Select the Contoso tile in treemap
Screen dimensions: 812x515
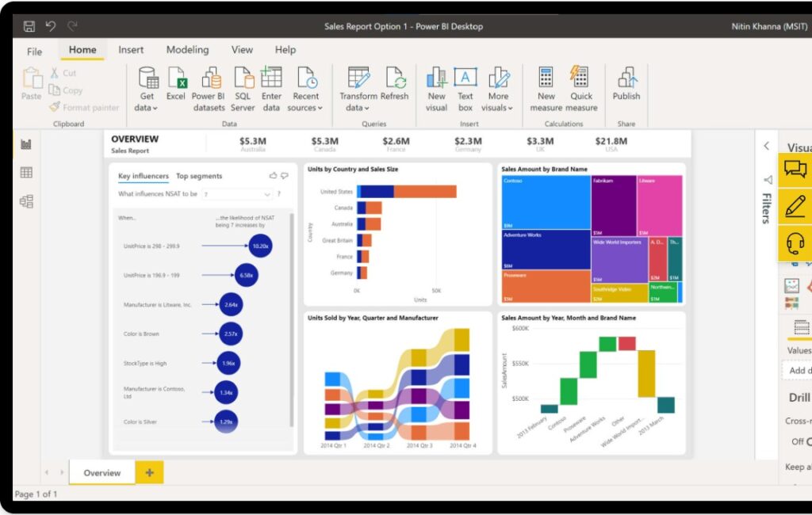pos(546,202)
